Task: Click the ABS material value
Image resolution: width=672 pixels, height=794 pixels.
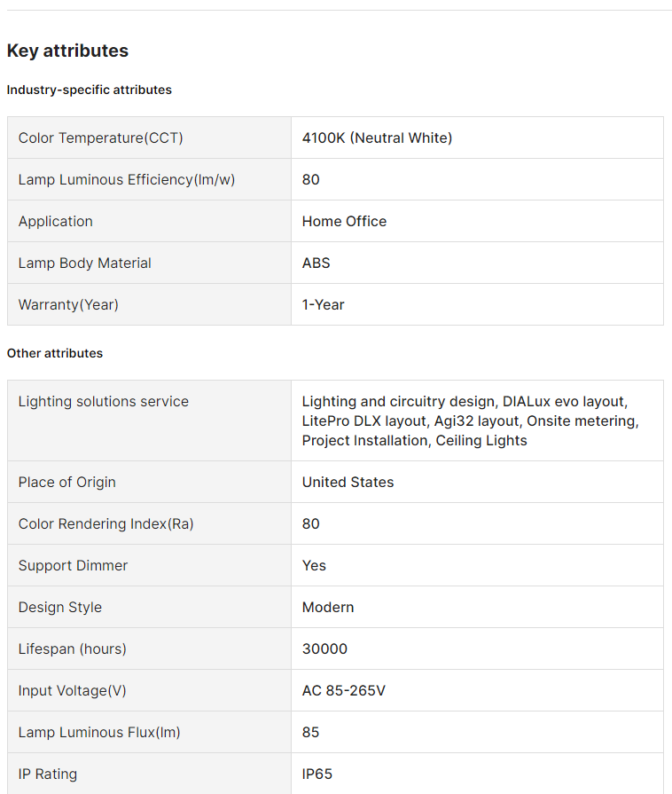Action: point(316,263)
